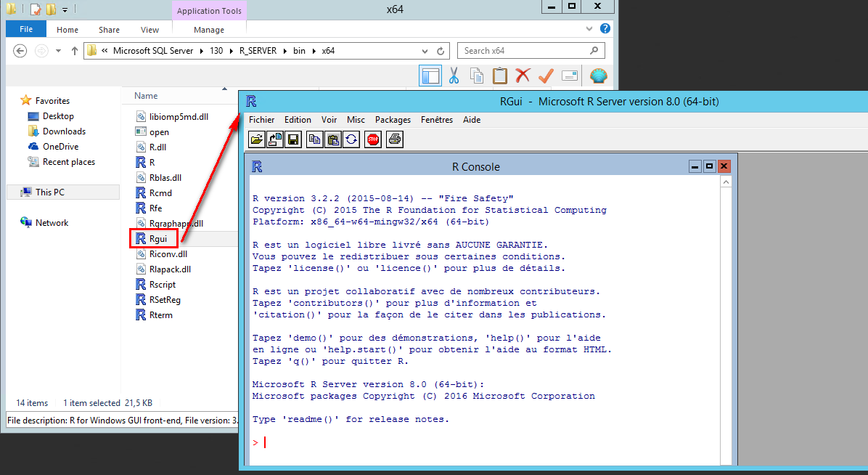Expand the Explorer ribbon with the chevron
Viewport: 868px width, 475px height.
[589, 29]
